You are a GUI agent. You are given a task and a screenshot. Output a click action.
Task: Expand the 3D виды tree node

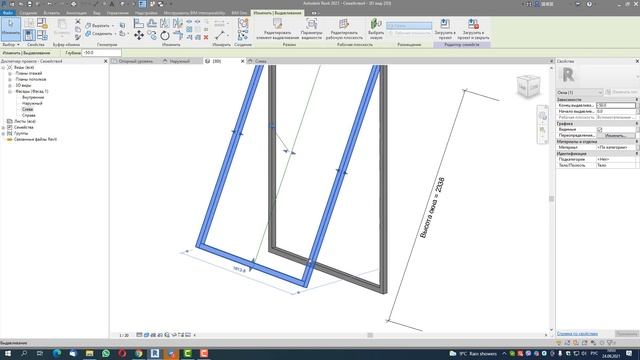9,86
